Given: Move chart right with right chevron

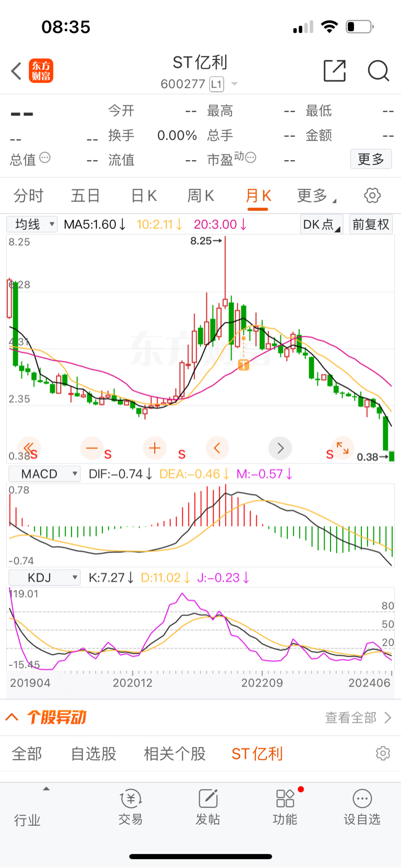Looking at the screenshot, I should 280,448.
